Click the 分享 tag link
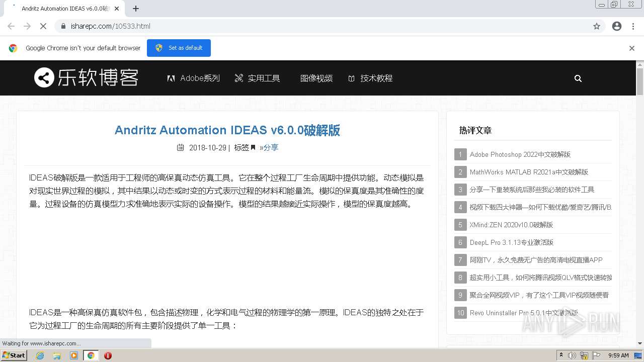This screenshot has height=362, width=644. [271, 147]
